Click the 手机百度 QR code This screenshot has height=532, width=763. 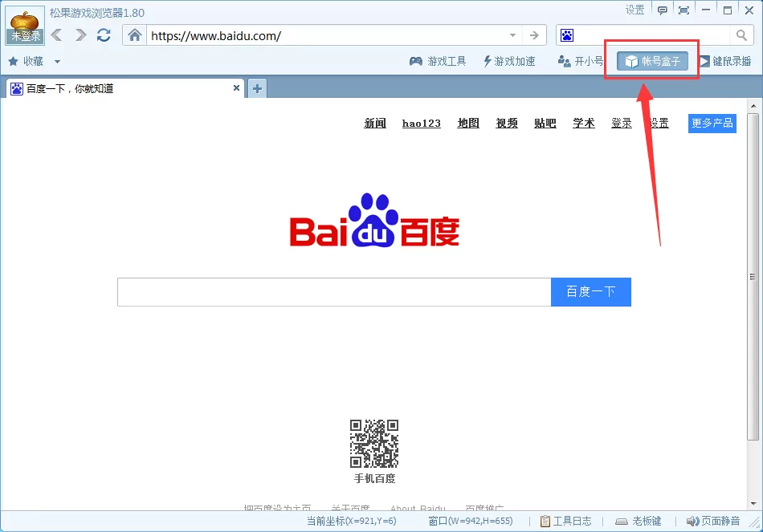tap(374, 444)
